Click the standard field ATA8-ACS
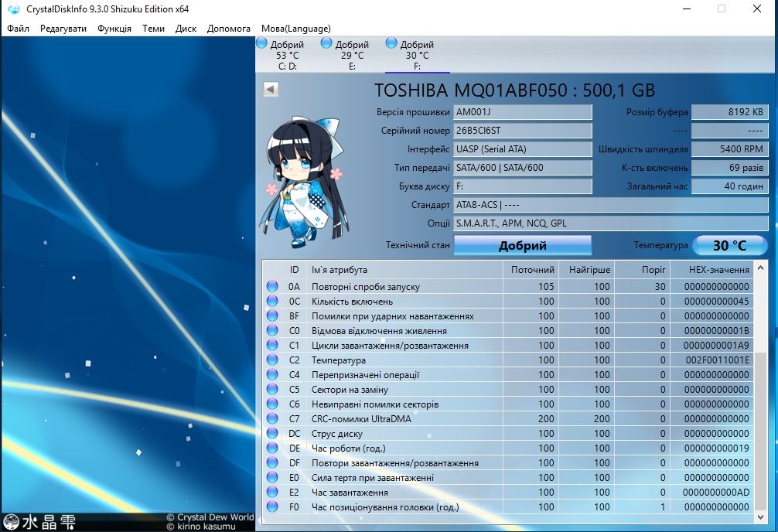Image resolution: width=778 pixels, height=532 pixels. [x=611, y=204]
